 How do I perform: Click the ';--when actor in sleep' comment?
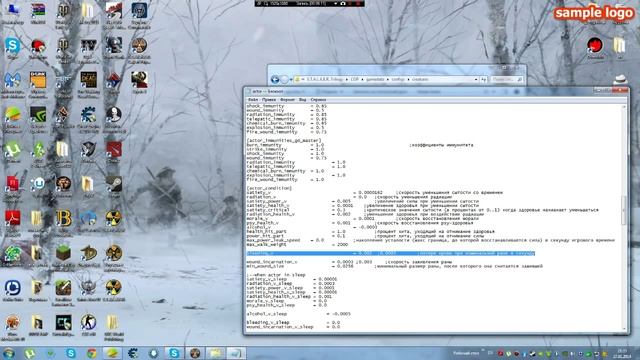276,275
